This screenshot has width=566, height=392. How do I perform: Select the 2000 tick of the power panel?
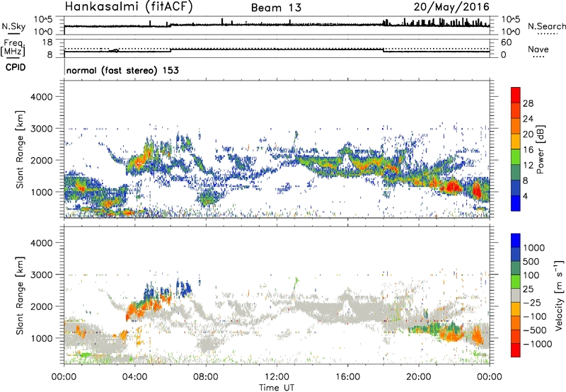coord(42,160)
